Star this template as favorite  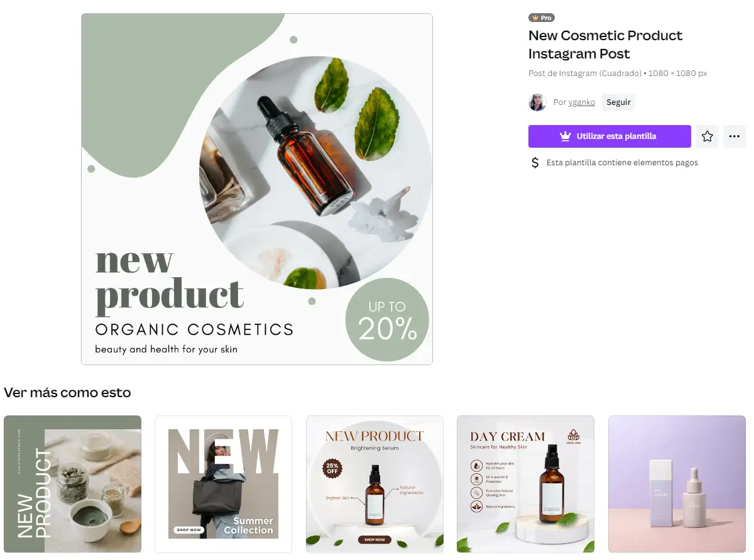point(708,136)
